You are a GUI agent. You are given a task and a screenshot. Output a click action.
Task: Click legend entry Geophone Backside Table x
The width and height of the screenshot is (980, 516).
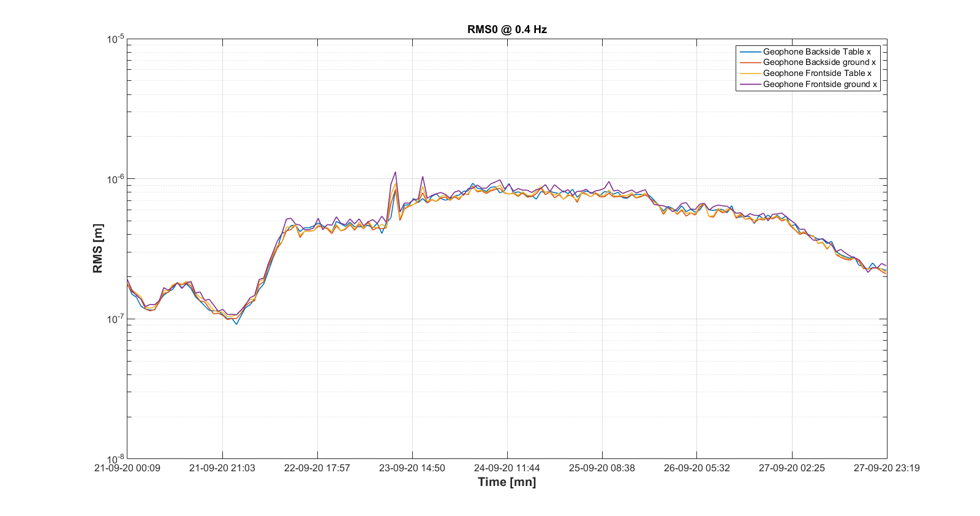pos(816,51)
